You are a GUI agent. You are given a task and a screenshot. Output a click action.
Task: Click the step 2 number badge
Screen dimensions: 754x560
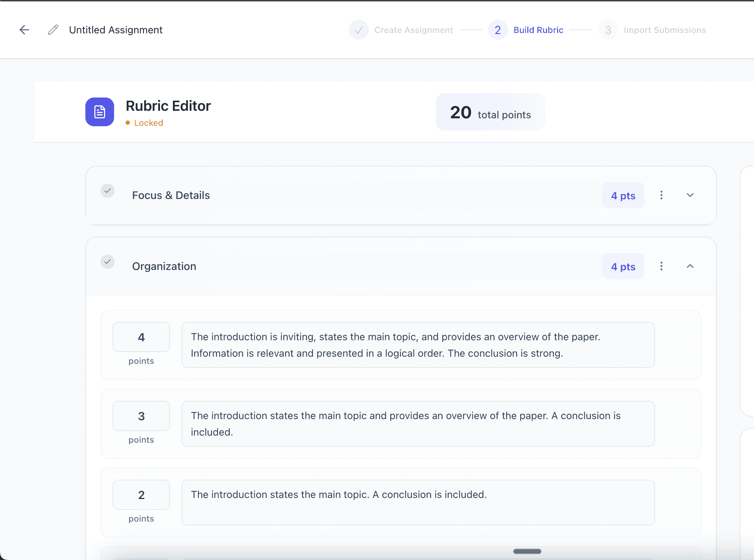498,30
